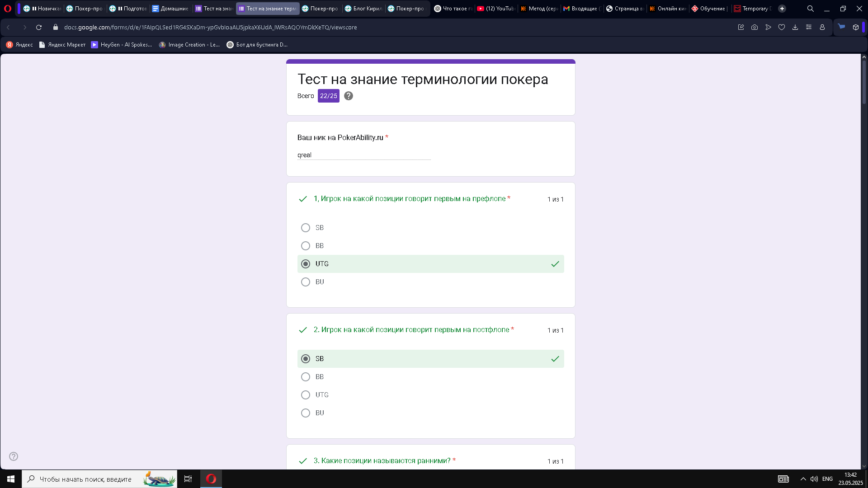This screenshot has height=488, width=868.
Task: Open the Бот для бустинга bookmark
Action: pyautogui.click(x=257, y=45)
